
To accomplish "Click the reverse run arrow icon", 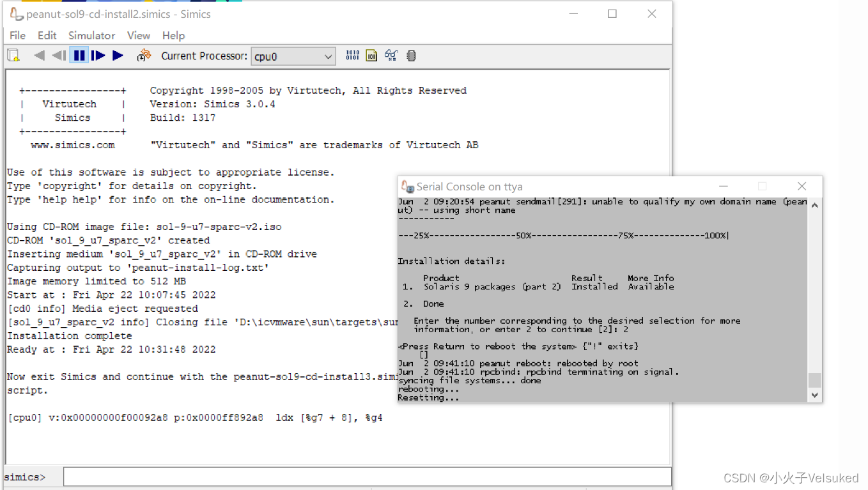I will coord(39,56).
